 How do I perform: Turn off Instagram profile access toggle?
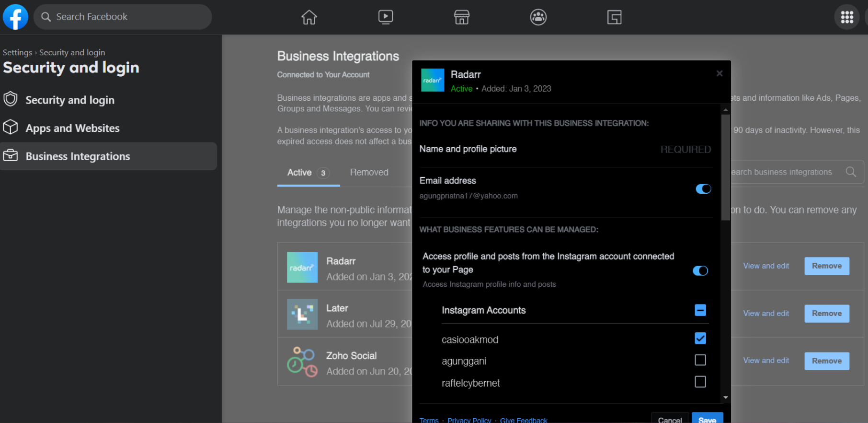coord(700,271)
